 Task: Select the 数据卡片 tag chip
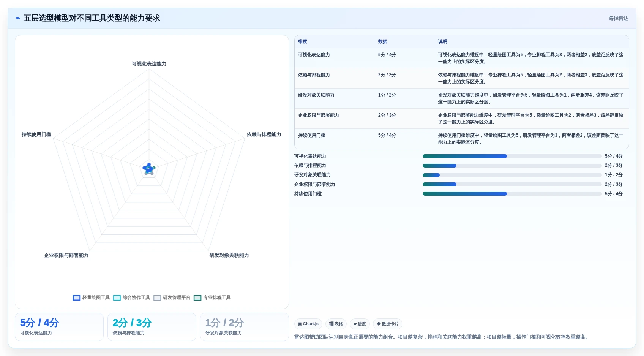[x=388, y=324]
